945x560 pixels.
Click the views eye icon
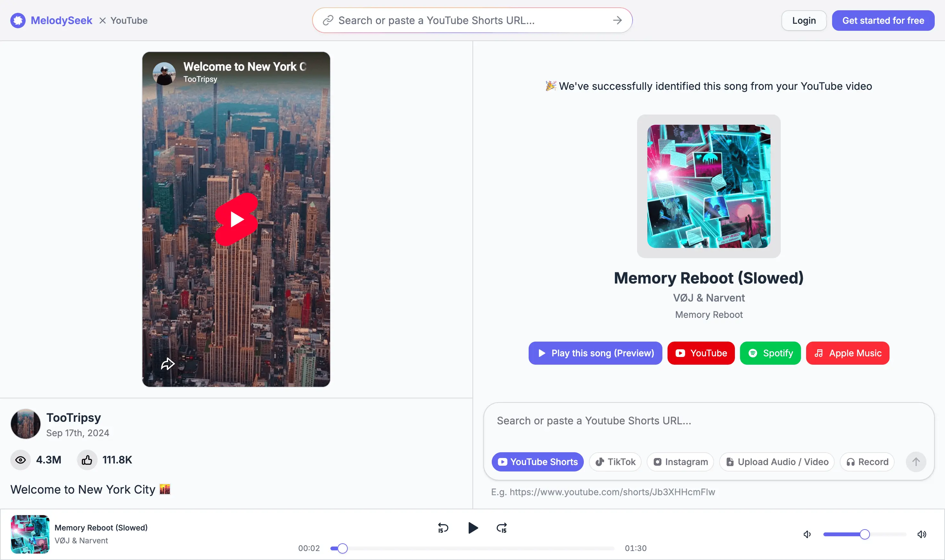[x=21, y=460]
